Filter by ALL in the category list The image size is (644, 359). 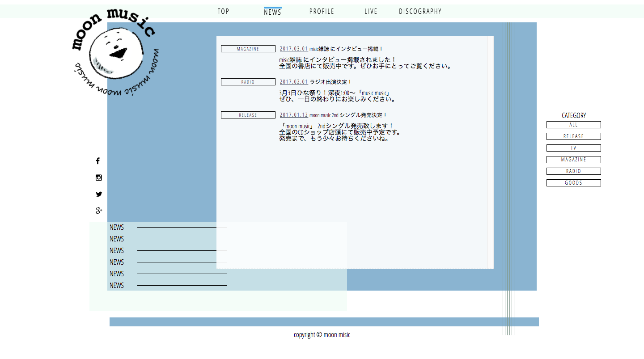pyautogui.click(x=573, y=125)
